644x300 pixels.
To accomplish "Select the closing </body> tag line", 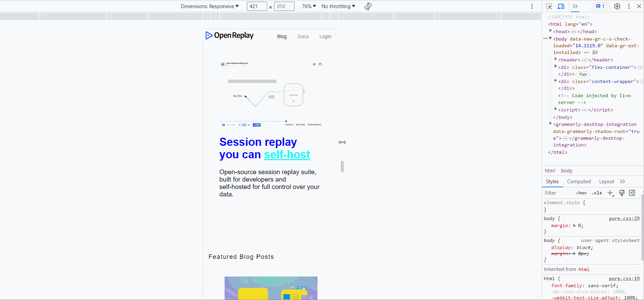I will [563, 117].
